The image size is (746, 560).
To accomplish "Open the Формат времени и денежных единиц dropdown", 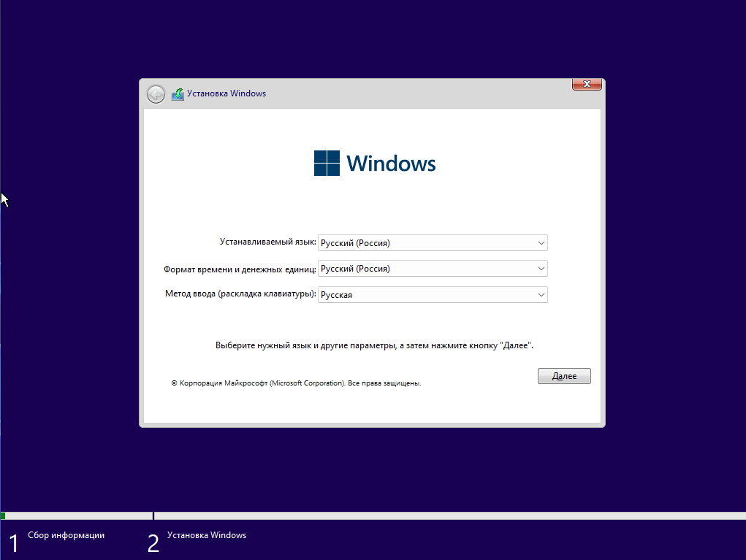I will pos(433,269).
